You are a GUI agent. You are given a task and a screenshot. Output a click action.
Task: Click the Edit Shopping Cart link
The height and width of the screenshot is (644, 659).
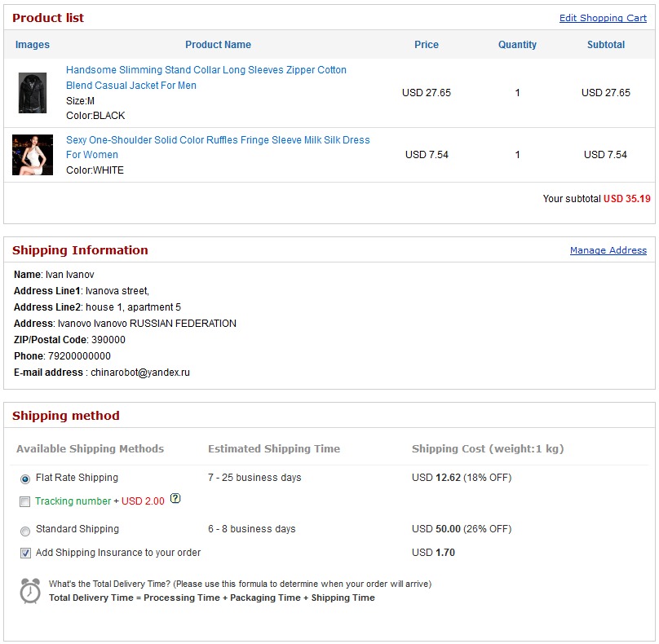point(603,18)
